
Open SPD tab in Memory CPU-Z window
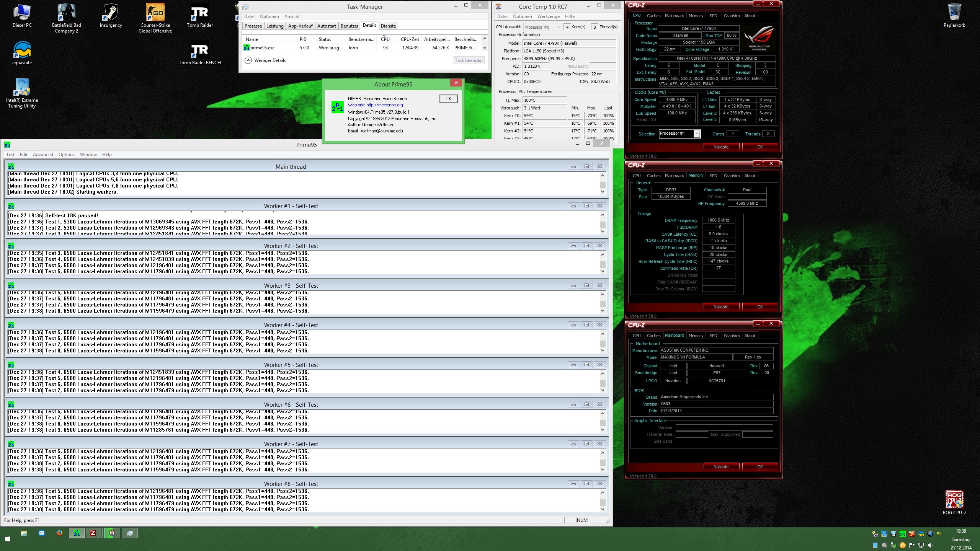click(x=713, y=176)
